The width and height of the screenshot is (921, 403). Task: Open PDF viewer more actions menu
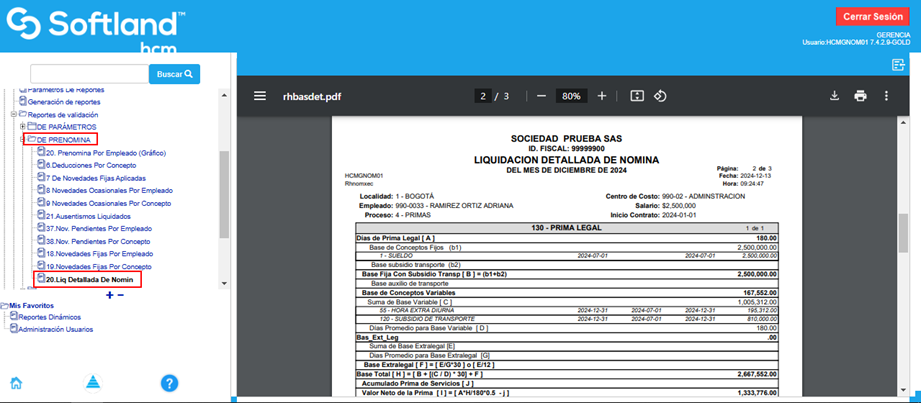coord(886,96)
